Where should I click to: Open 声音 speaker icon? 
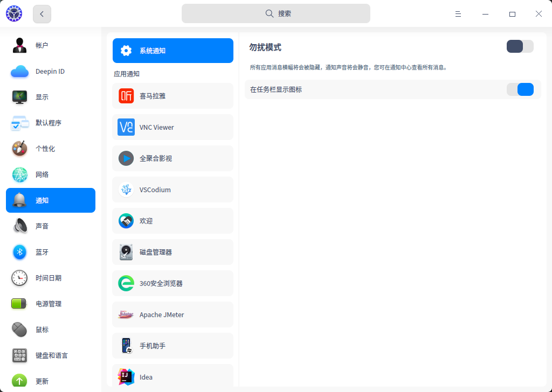point(19,226)
